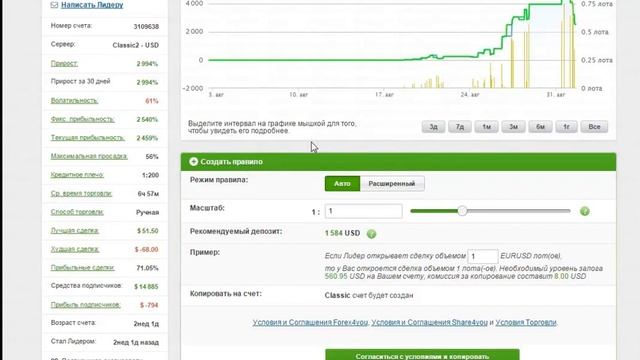Show 6м chart interval
The width and height of the screenshot is (640, 360).
click(x=540, y=127)
